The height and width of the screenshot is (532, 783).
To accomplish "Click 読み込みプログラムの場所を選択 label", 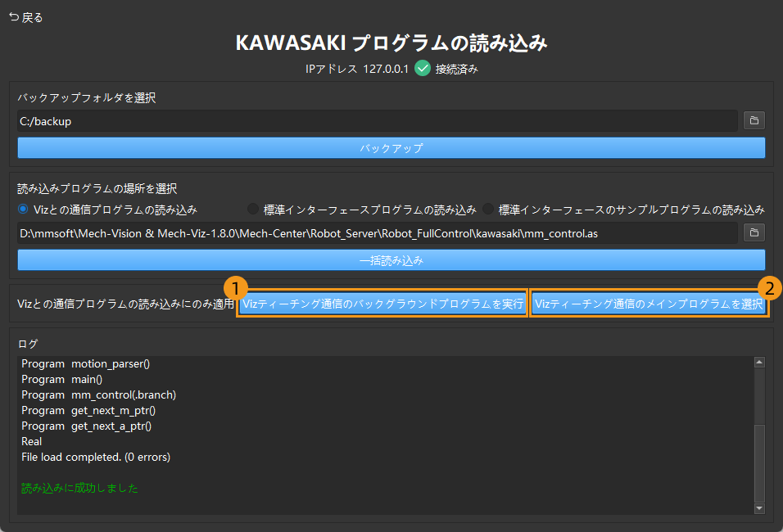I will (97, 188).
